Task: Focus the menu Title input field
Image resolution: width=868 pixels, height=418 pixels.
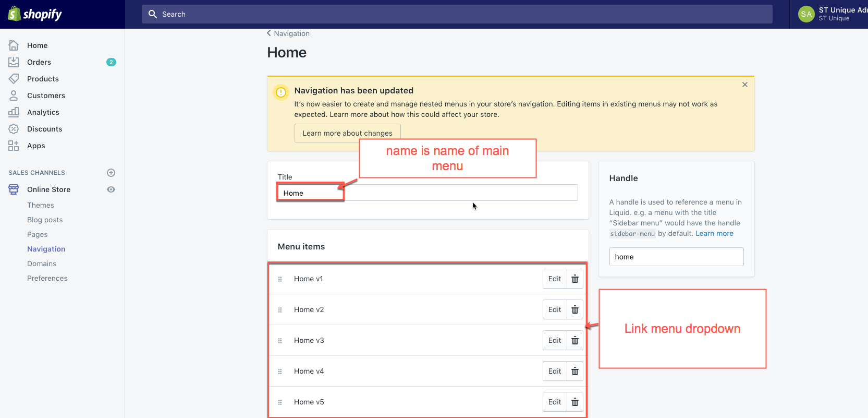Action: 427,193
